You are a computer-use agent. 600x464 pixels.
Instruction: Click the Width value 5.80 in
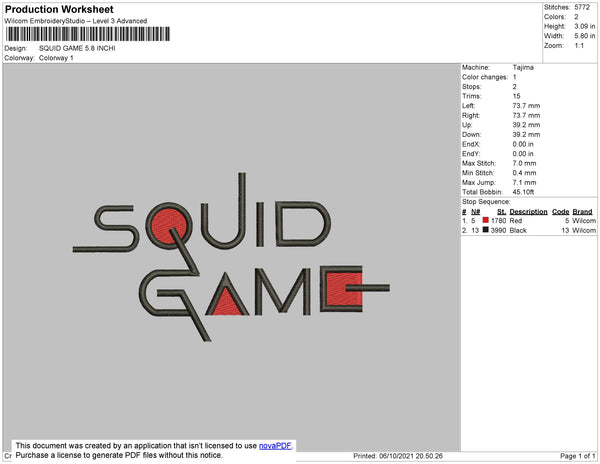point(585,36)
